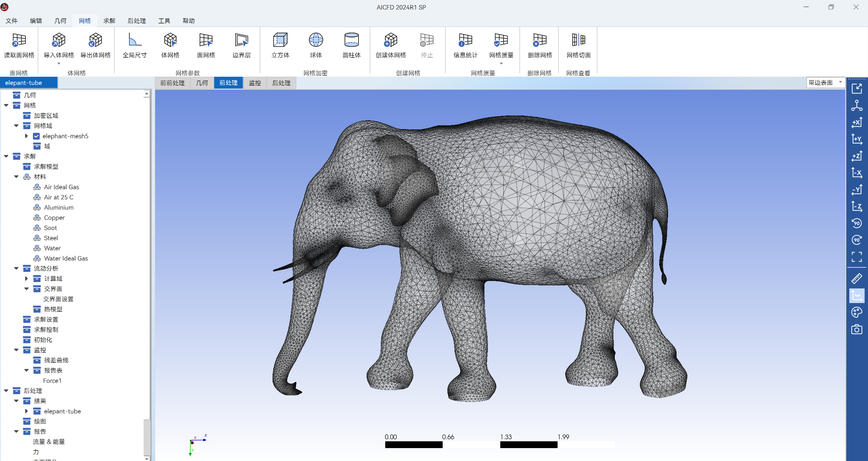The height and width of the screenshot is (461, 868).
Task: Toggle the measurement ruler tool in sidebar
Action: (x=856, y=279)
